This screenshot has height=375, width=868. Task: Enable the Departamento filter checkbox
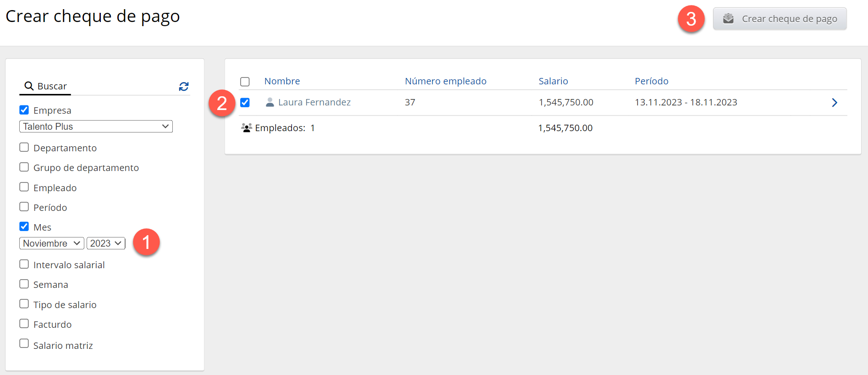pyautogui.click(x=24, y=147)
